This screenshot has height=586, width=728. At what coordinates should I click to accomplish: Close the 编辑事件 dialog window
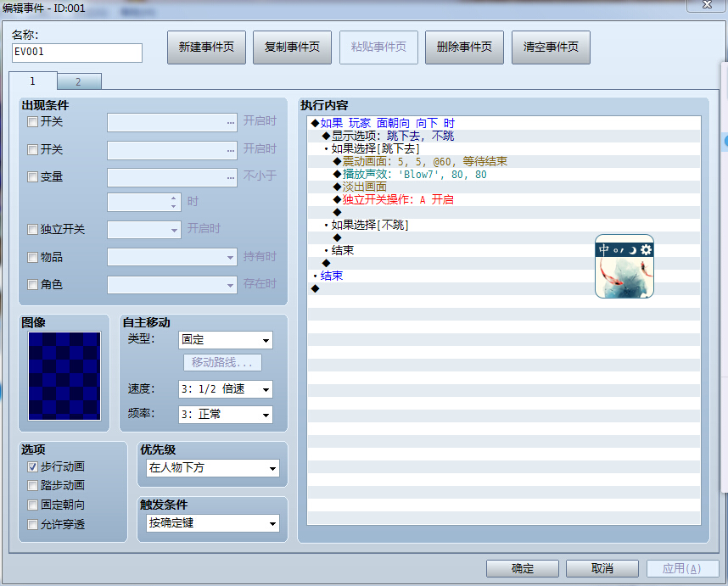tap(707, 5)
